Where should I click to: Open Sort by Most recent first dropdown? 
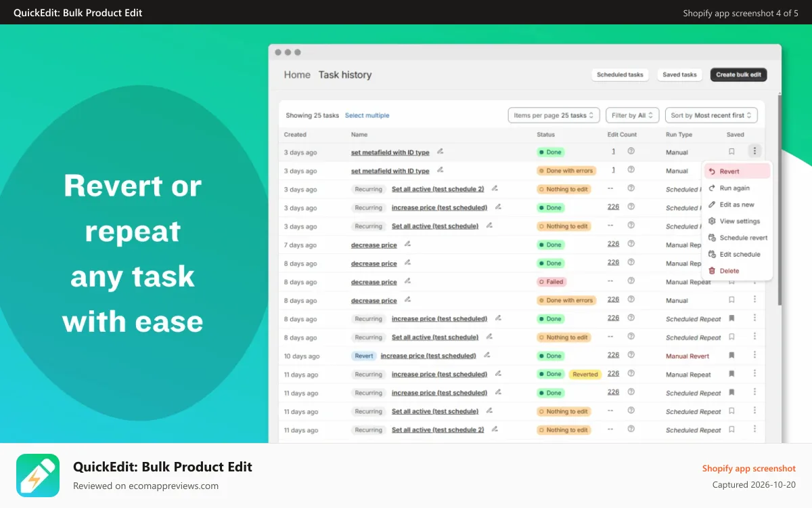pyautogui.click(x=711, y=115)
